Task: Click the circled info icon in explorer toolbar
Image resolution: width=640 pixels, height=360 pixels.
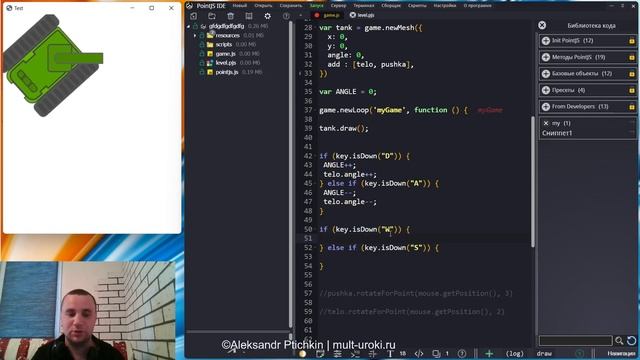Action: point(286,16)
